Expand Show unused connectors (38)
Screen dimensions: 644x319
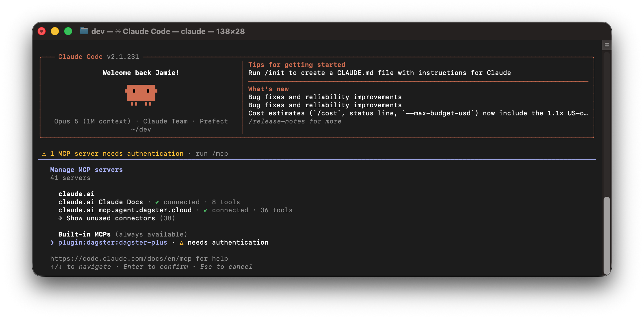click(117, 218)
